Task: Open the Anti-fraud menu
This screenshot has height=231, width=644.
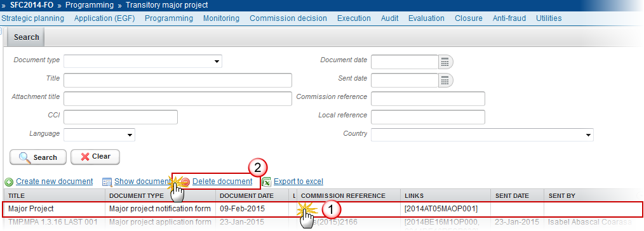Action: click(x=509, y=18)
